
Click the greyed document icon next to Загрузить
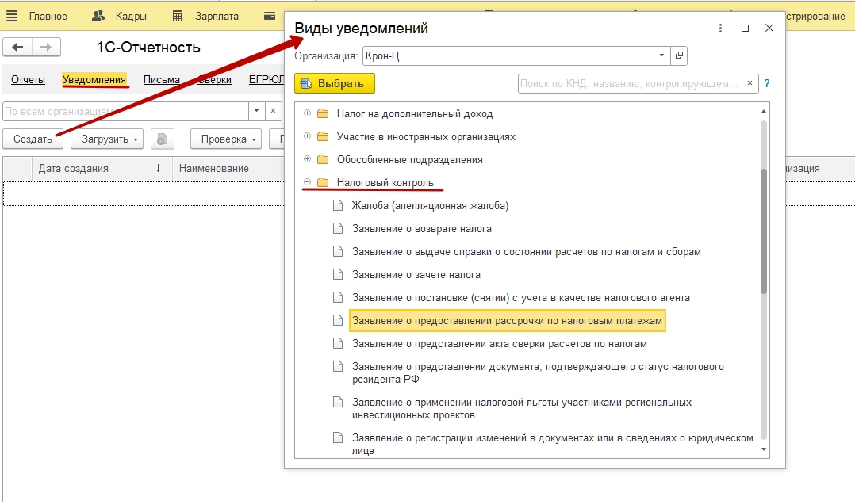(162, 139)
